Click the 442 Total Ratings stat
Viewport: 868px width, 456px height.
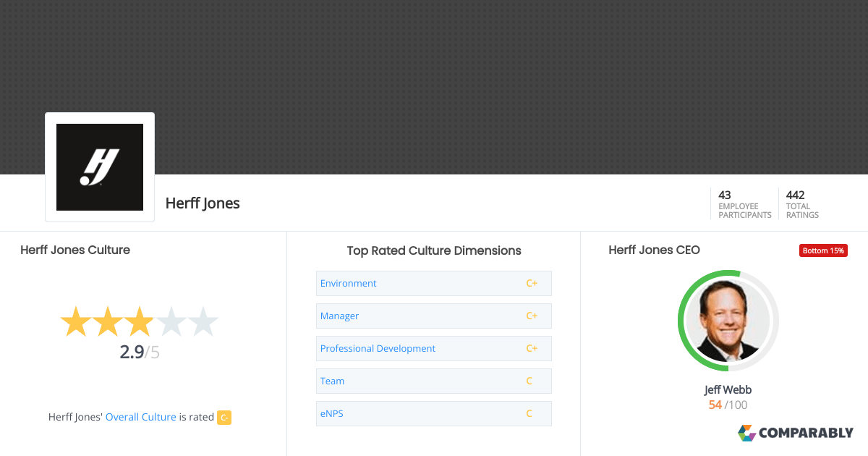pos(802,204)
